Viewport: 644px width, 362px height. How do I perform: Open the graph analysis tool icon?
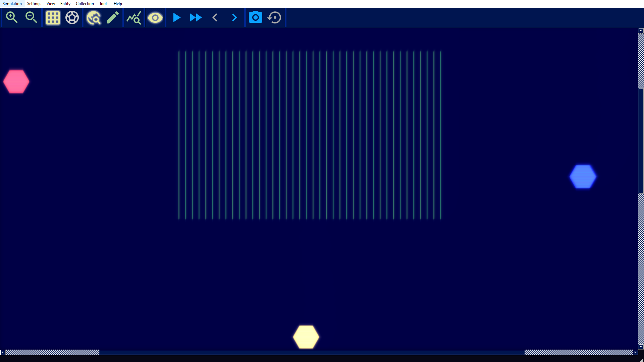[134, 17]
